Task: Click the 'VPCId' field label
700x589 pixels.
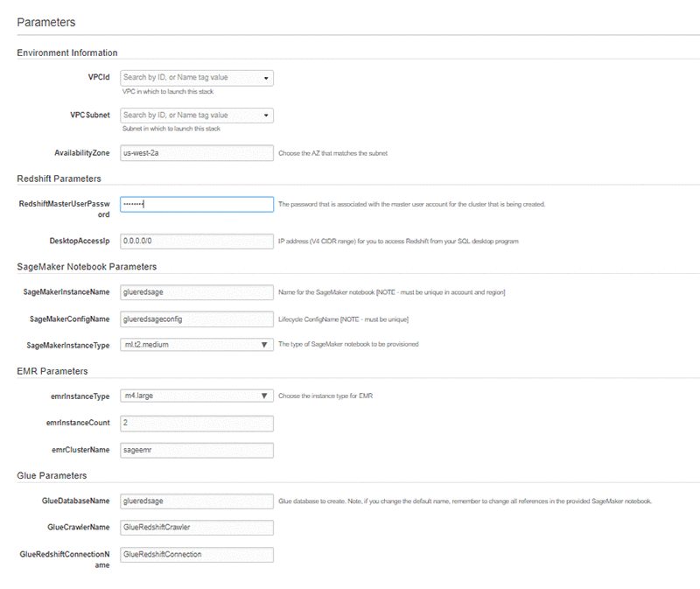Action: pos(99,77)
